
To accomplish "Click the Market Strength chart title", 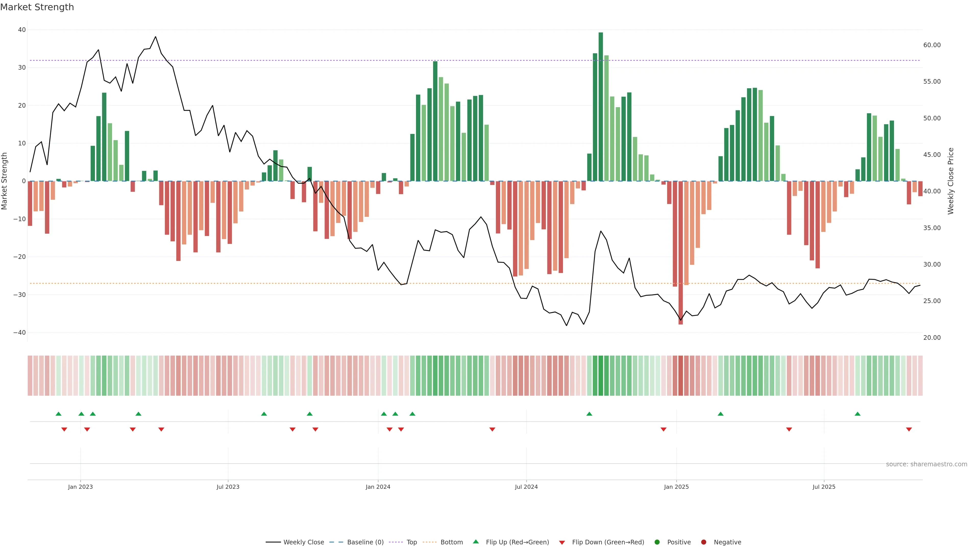I will tap(37, 7).
